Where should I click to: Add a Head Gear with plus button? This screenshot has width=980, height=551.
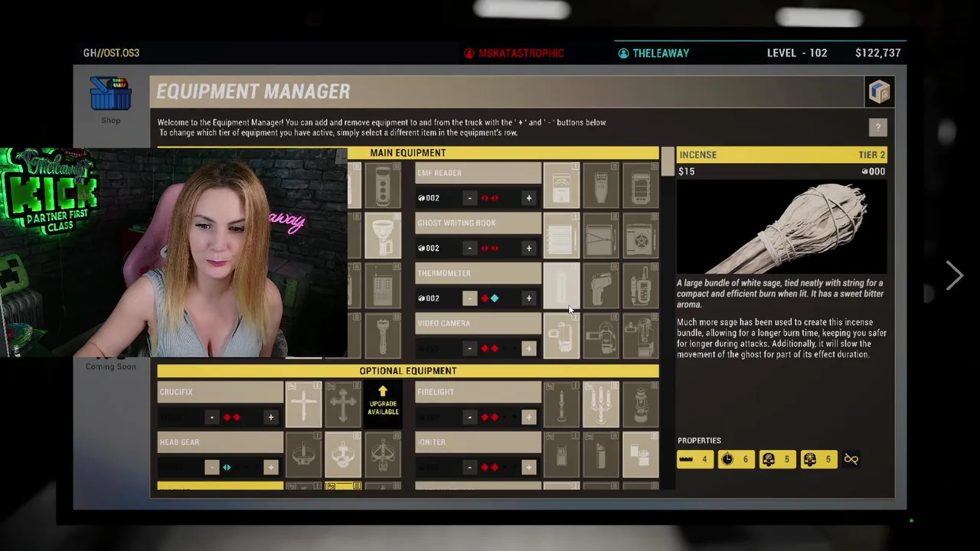tap(270, 467)
